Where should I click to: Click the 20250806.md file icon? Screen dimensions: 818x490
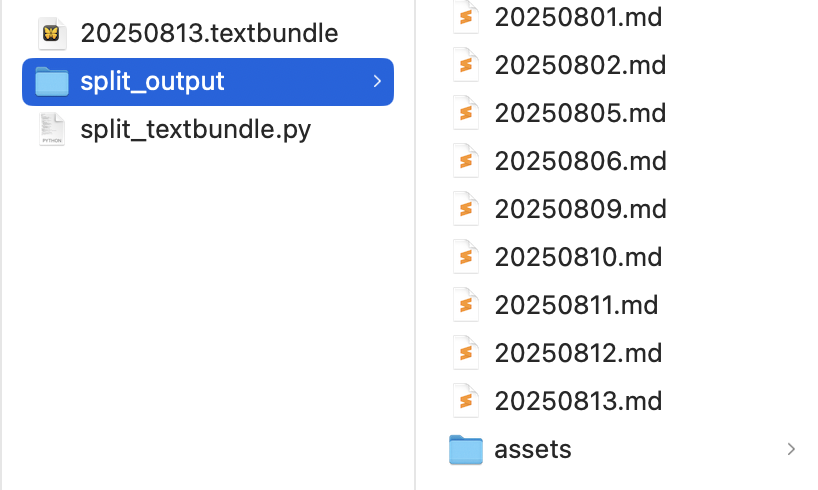[x=466, y=161]
